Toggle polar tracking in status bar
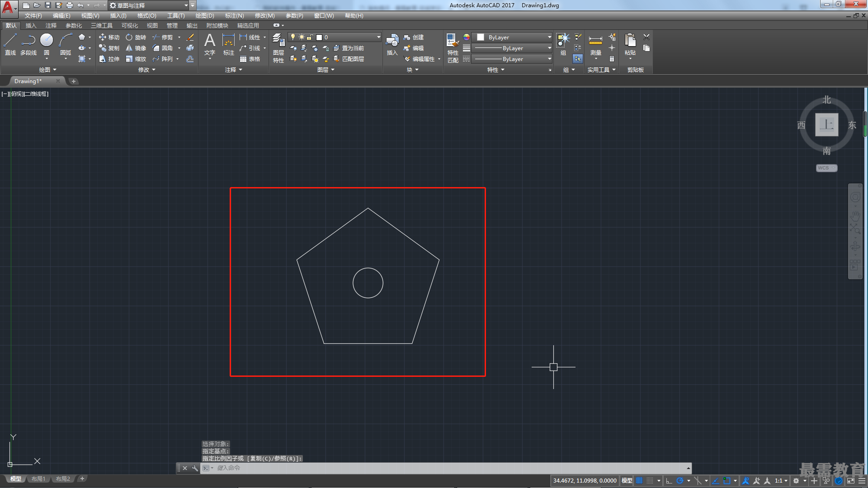Screen dimensions: 868x488 tap(679, 481)
